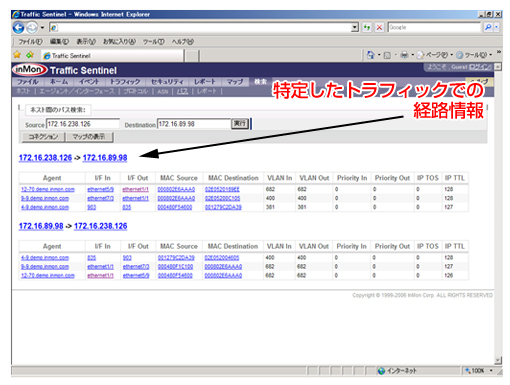This screenshot has width=510, height=385.
Task: Expand the zoom level 100% dropdown
Action: [491, 370]
